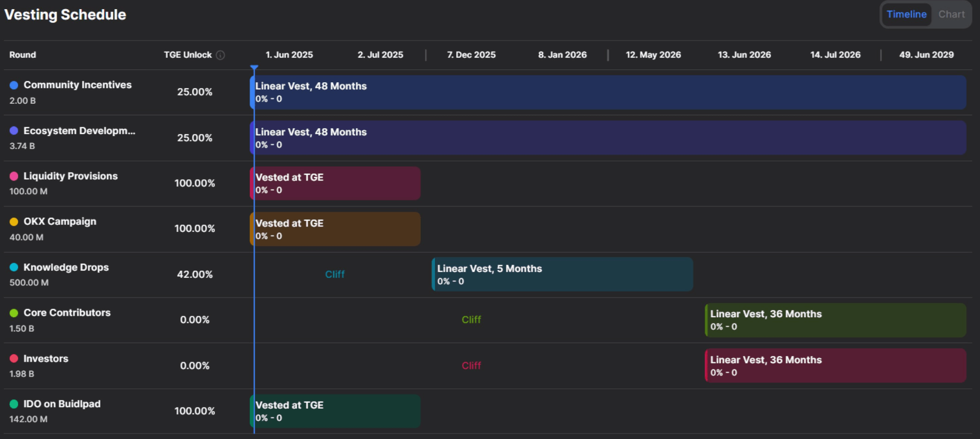The image size is (980, 439).
Task: Click Investors Linear Vest 36 Months bar
Action: [x=835, y=366]
